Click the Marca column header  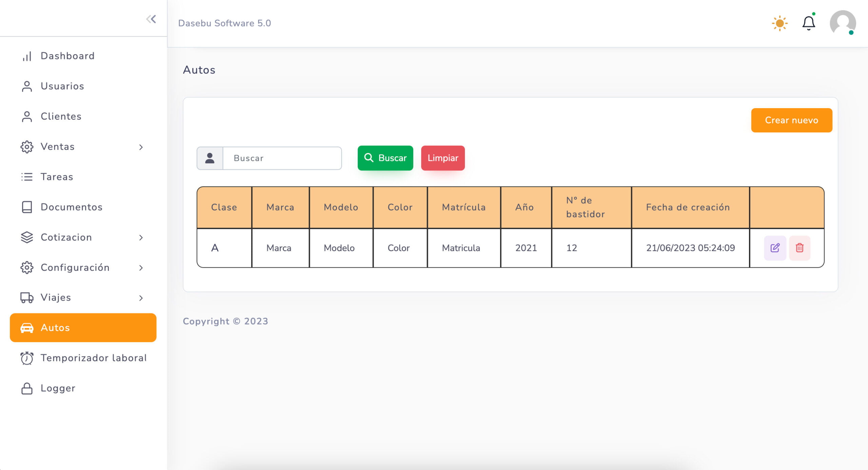(280, 207)
